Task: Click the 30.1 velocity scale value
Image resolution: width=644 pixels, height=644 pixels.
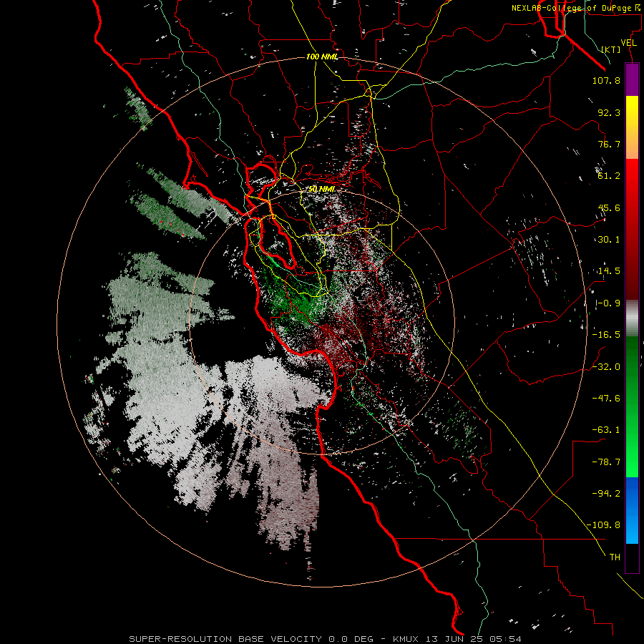Action: [609, 240]
